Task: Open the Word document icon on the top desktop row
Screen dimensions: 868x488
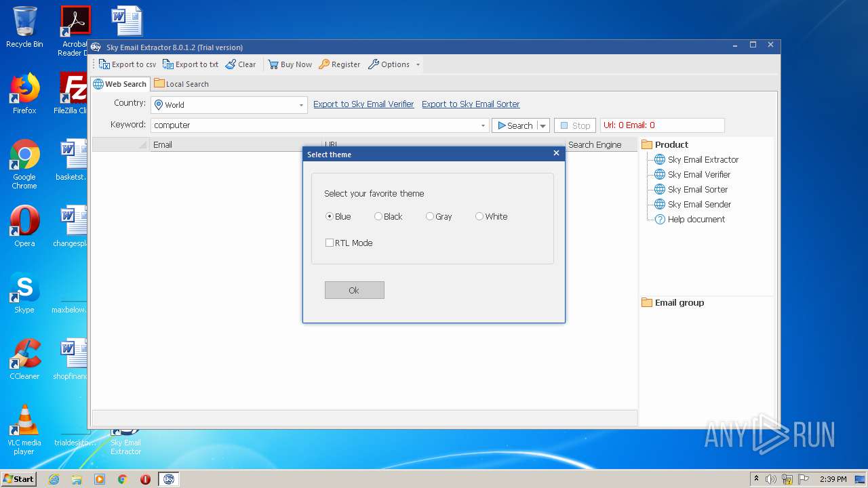Action: 127,20
